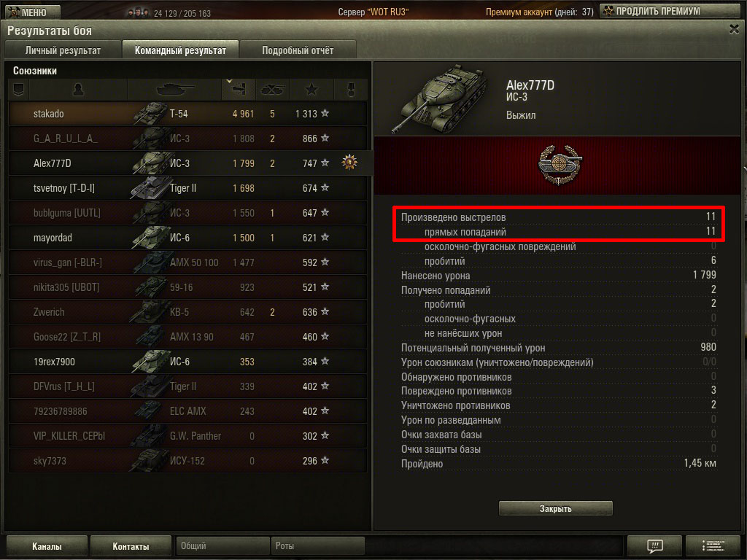747x560 pixels.
Task: Sort allies by damage dealt column icon
Action: click(239, 89)
